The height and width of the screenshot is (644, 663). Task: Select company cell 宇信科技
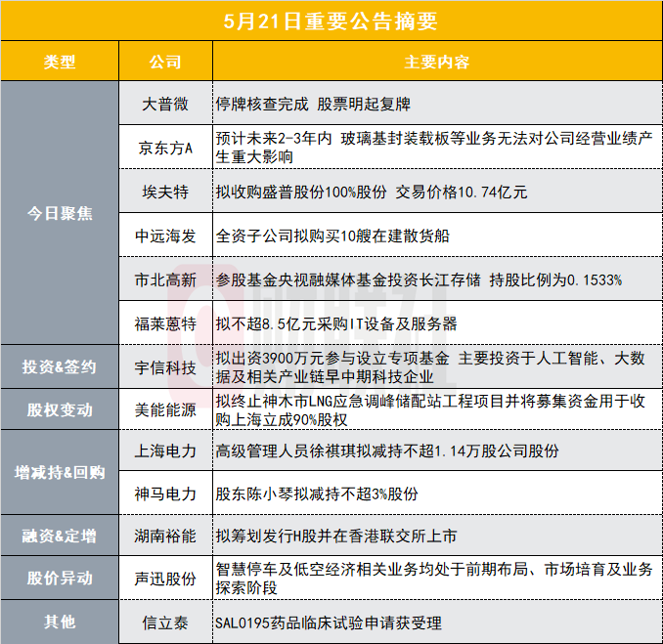click(165, 366)
